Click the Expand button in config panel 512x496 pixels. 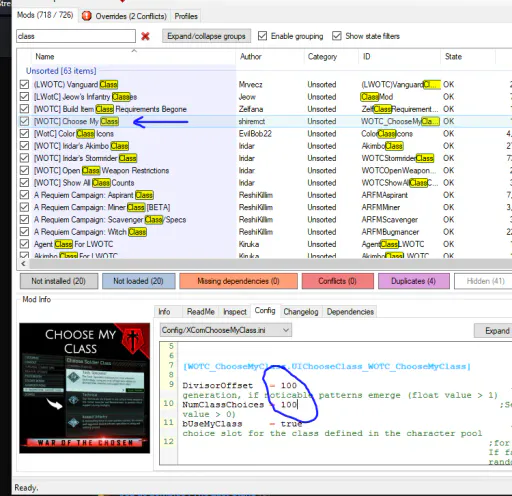(495, 331)
